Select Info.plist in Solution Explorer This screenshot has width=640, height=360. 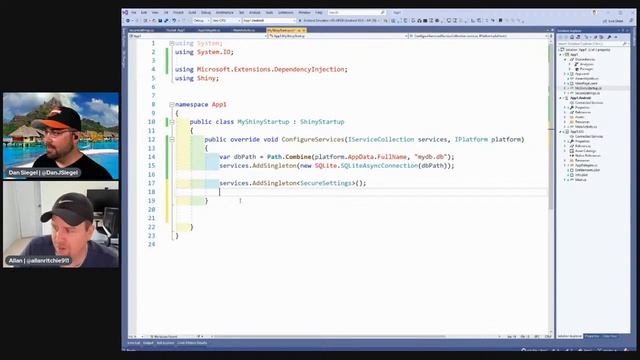pyautogui.click(x=581, y=175)
